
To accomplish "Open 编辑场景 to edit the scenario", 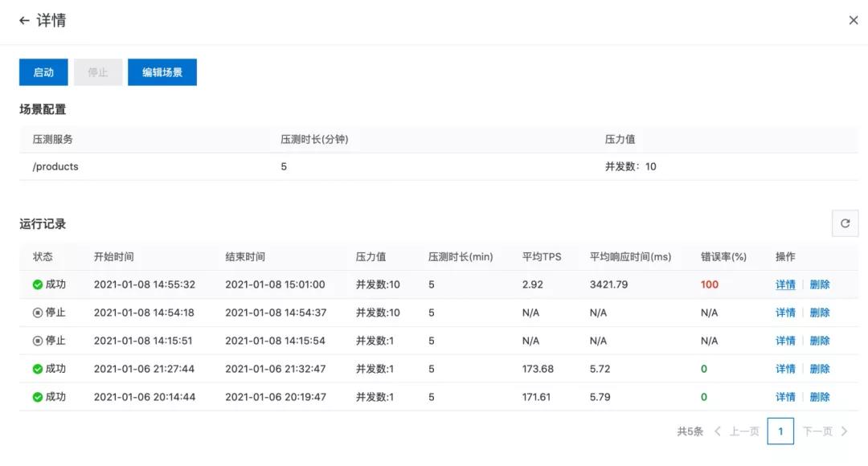I will [162, 72].
